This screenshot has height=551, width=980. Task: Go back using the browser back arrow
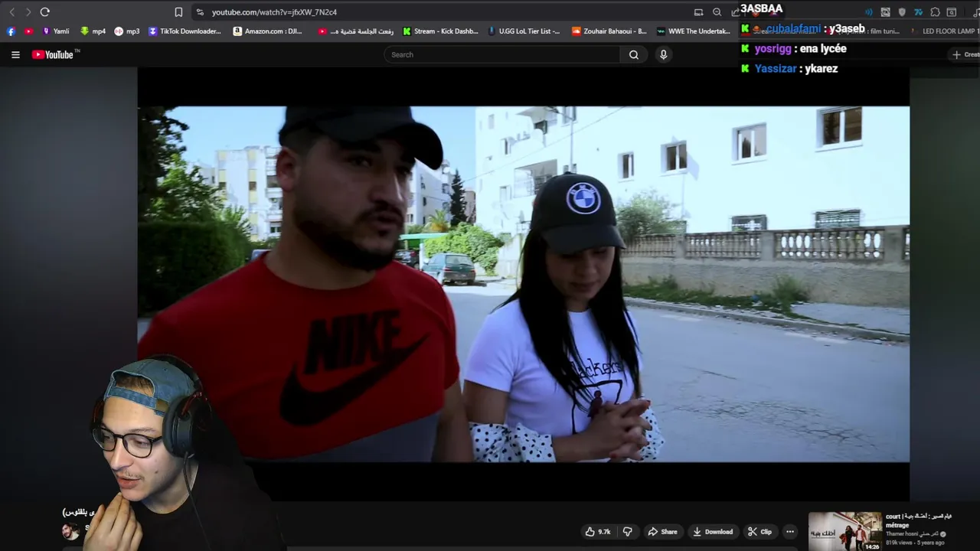click(11, 12)
